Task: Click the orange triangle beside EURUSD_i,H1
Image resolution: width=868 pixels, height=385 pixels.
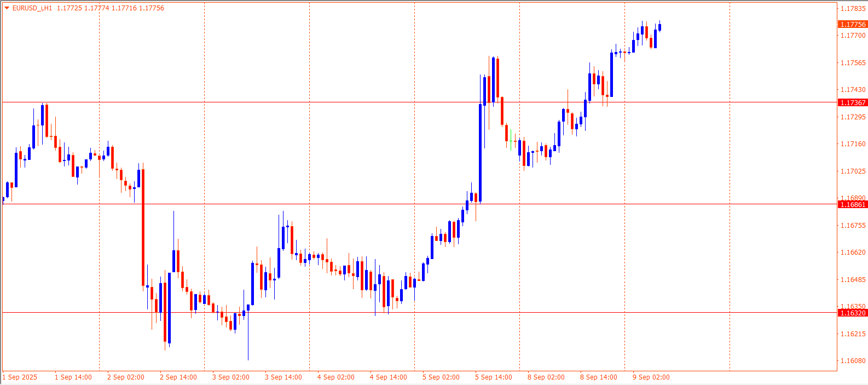Action: pyautogui.click(x=7, y=8)
